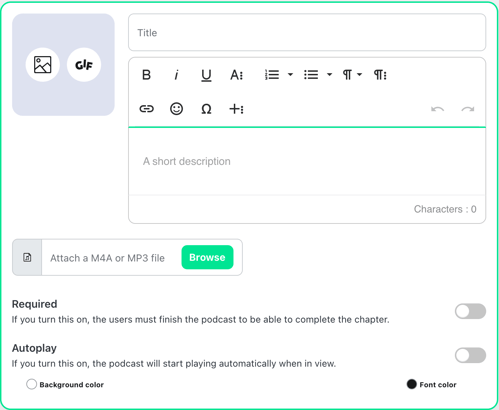Click the Title input field

point(307,32)
